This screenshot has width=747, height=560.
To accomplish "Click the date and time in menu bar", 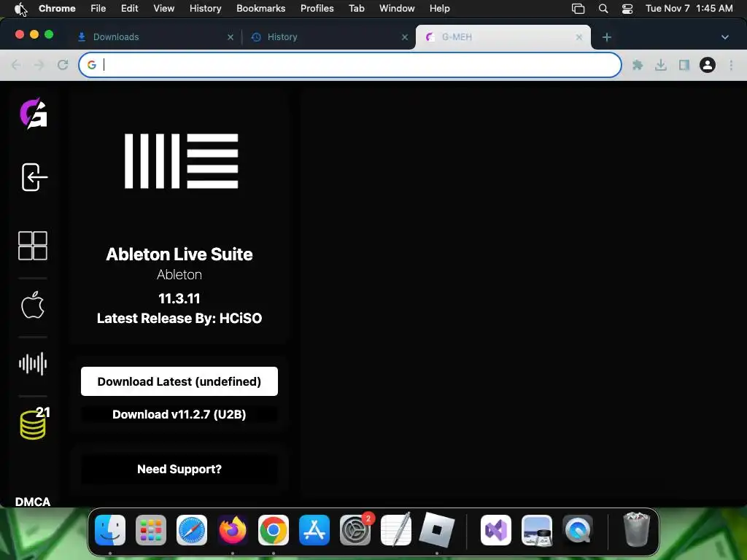I will click(689, 9).
